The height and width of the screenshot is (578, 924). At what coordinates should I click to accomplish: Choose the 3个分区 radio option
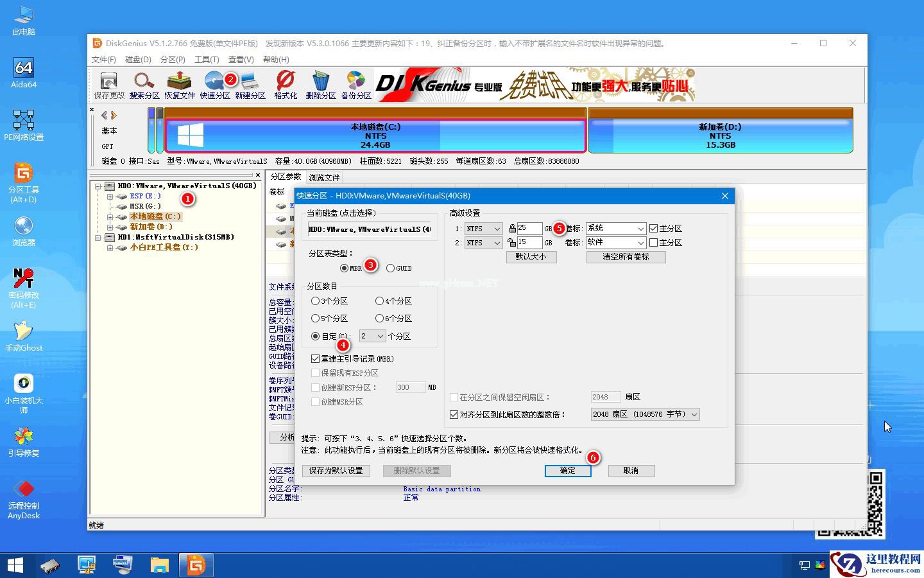(315, 301)
